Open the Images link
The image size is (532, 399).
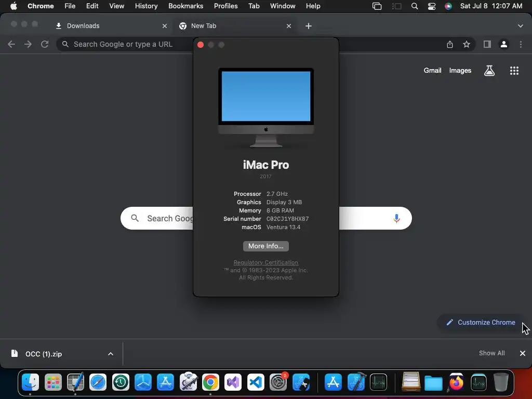pos(460,71)
